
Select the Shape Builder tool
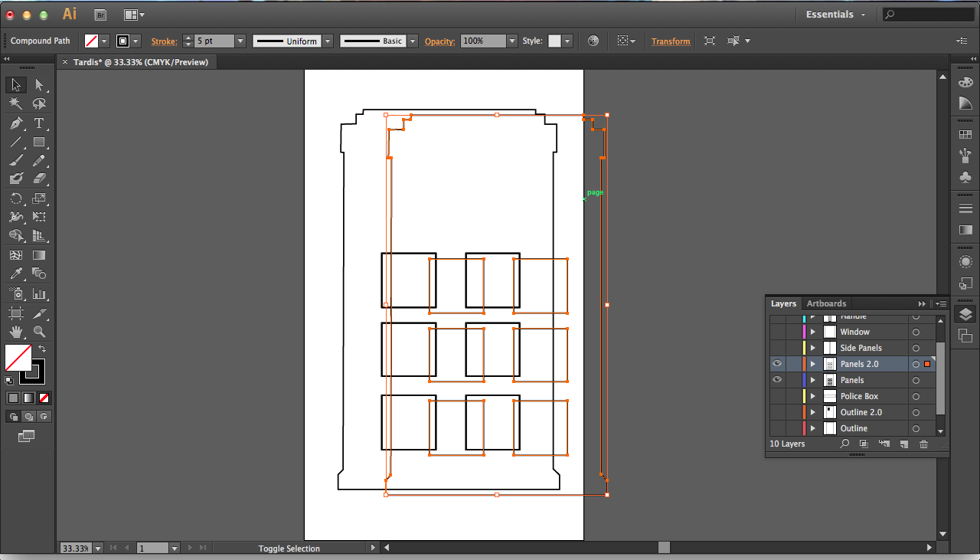tap(16, 235)
